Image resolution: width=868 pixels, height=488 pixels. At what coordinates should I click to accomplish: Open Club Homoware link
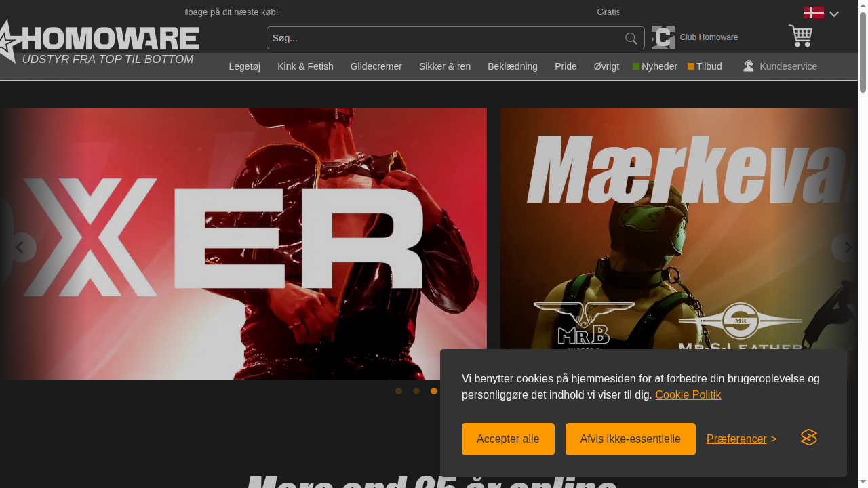pyautogui.click(x=709, y=37)
